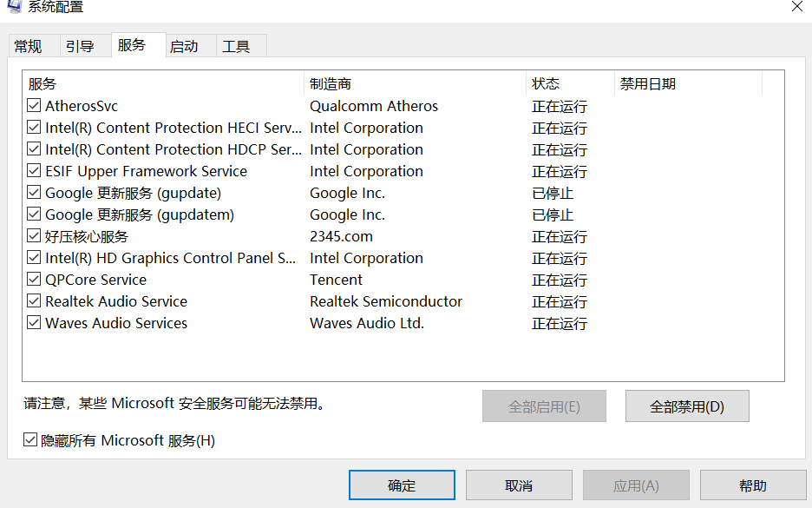This screenshot has width=812, height=508.
Task: Toggle the QPCore Service checkbox
Action: pos(34,280)
